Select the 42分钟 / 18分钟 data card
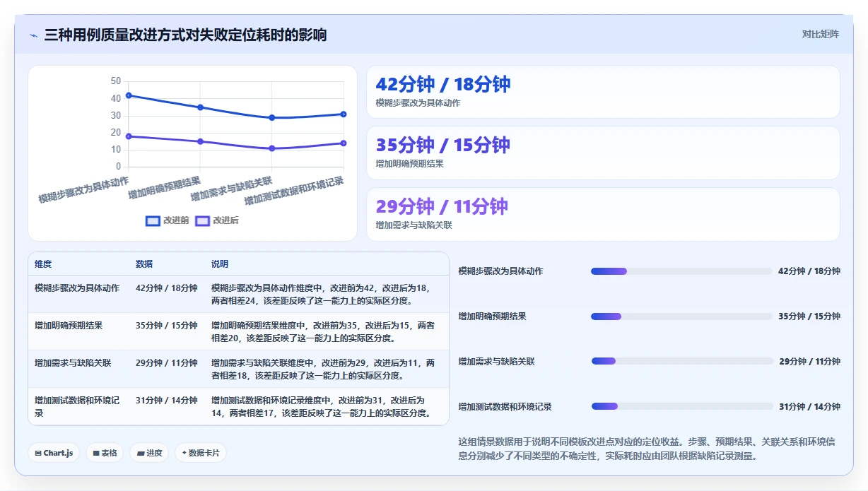 [603, 92]
